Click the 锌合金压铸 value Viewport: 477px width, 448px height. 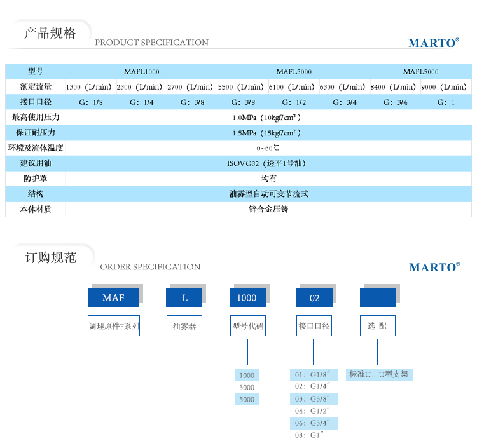point(268,209)
